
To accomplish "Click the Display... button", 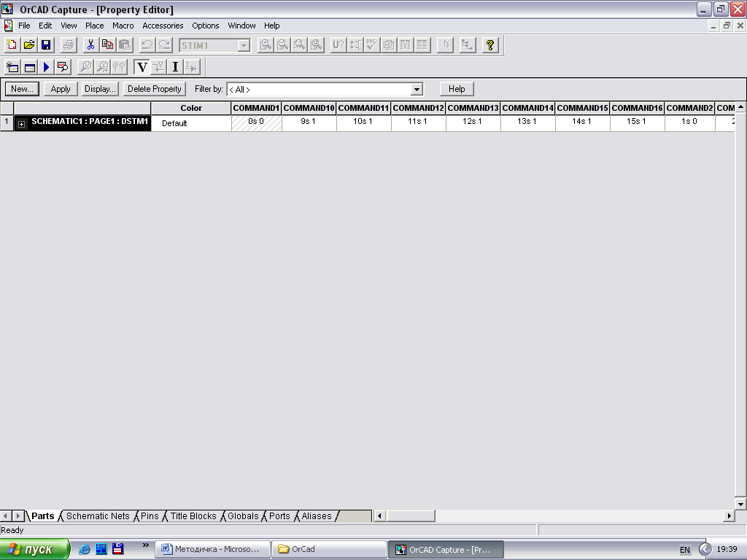I will tap(100, 89).
